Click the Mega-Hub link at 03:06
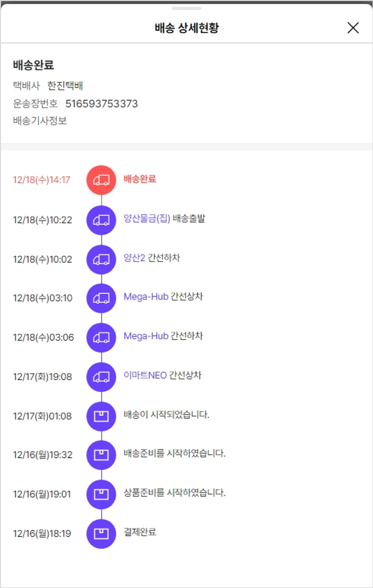The height and width of the screenshot is (588, 373). 146,336
